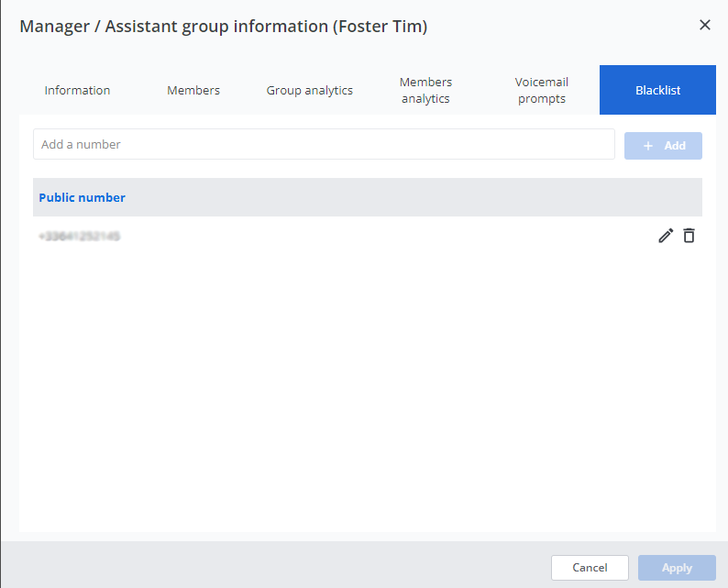Click the plus icon on Add button
Screen dimensions: 728x588
[x=648, y=146]
